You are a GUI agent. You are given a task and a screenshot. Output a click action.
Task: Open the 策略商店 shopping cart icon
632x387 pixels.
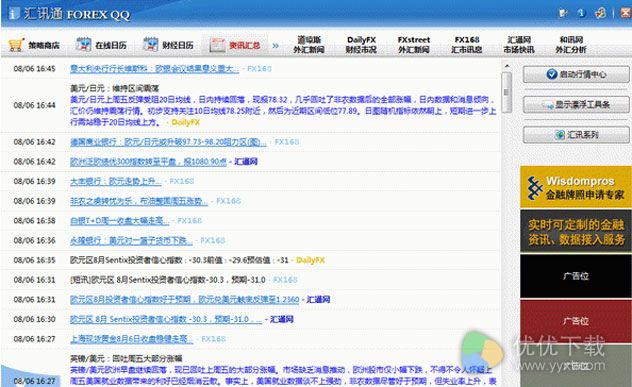pyautogui.click(x=16, y=45)
